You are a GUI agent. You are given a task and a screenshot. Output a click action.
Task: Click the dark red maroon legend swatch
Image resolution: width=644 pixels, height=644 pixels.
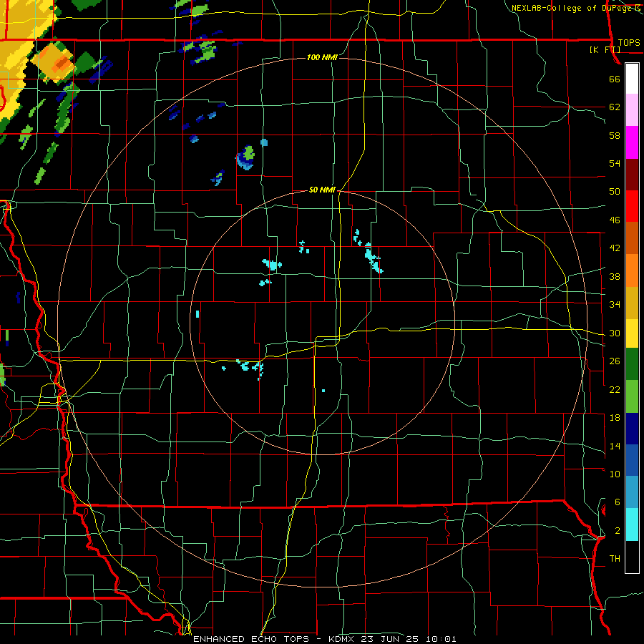point(632,175)
